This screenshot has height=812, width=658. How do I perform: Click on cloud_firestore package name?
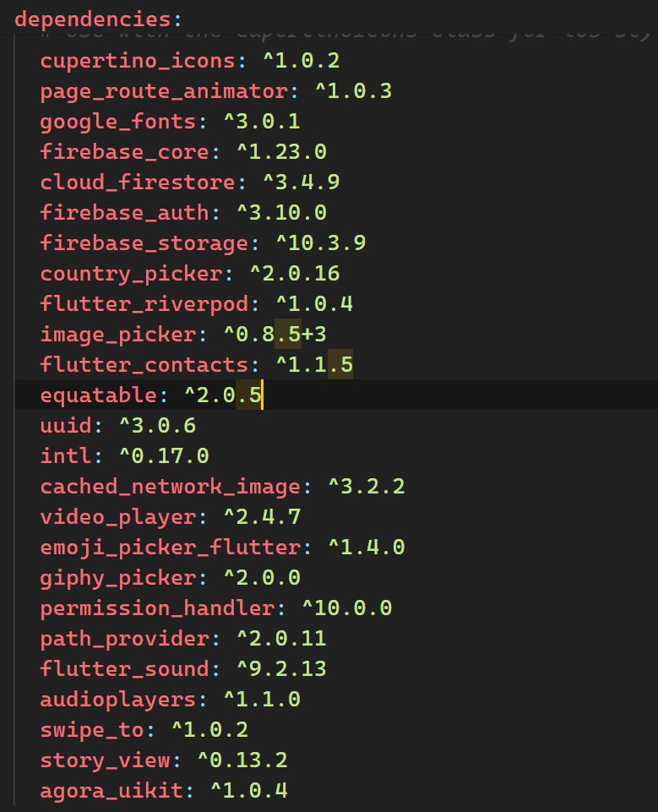138,183
